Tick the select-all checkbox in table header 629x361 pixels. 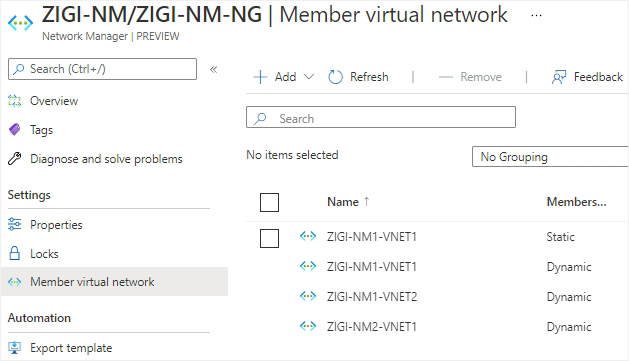pyautogui.click(x=269, y=202)
